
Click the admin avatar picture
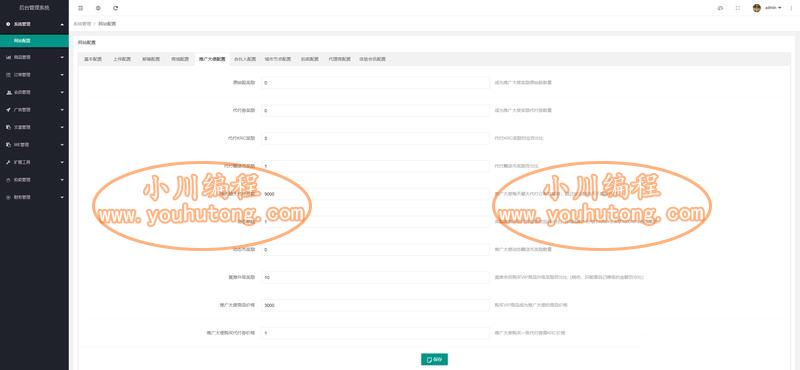757,8
